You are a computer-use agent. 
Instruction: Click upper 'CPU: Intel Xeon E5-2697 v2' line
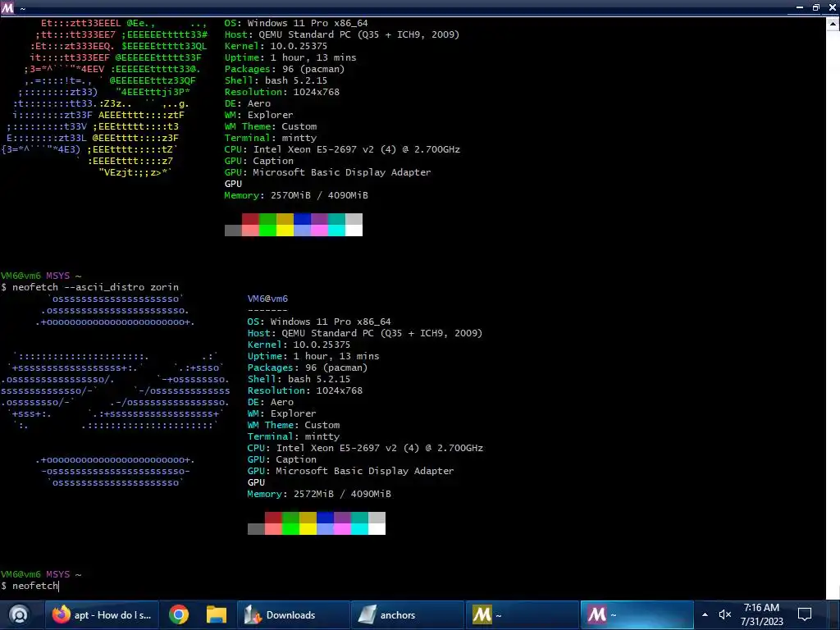click(x=342, y=149)
